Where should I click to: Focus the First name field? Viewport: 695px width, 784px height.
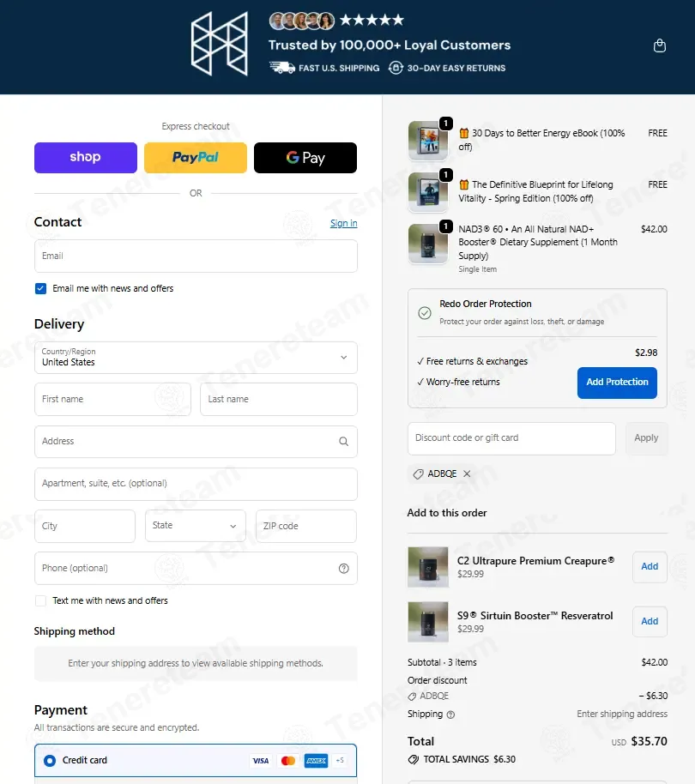pos(112,400)
